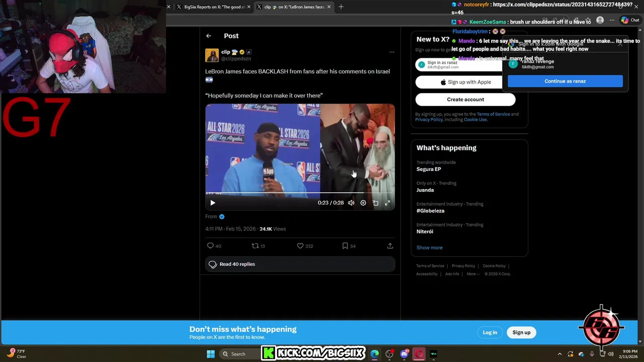Close the clip on X tab
This screenshot has height=362, width=644.
coord(329,7)
